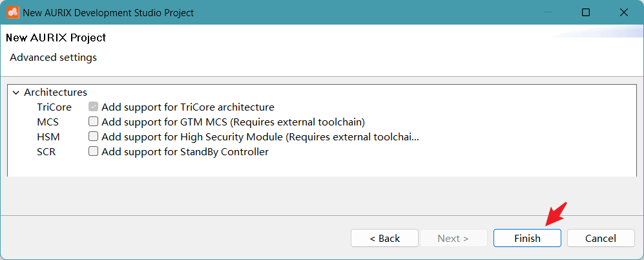
Task: Collapse the Architectures section
Action: (x=16, y=92)
